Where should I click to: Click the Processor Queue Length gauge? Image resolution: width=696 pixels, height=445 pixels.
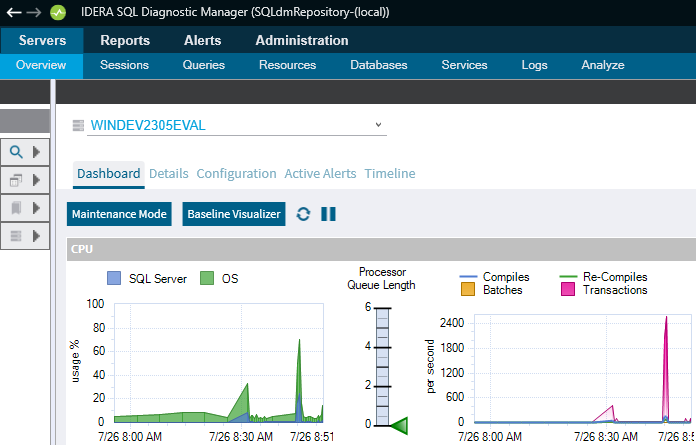pyautogui.click(x=381, y=366)
